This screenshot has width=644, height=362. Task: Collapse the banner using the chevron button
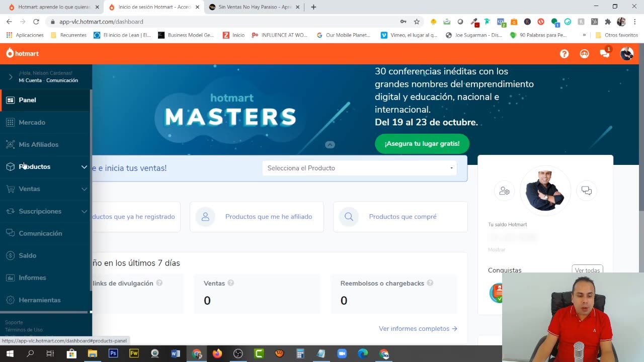330,145
